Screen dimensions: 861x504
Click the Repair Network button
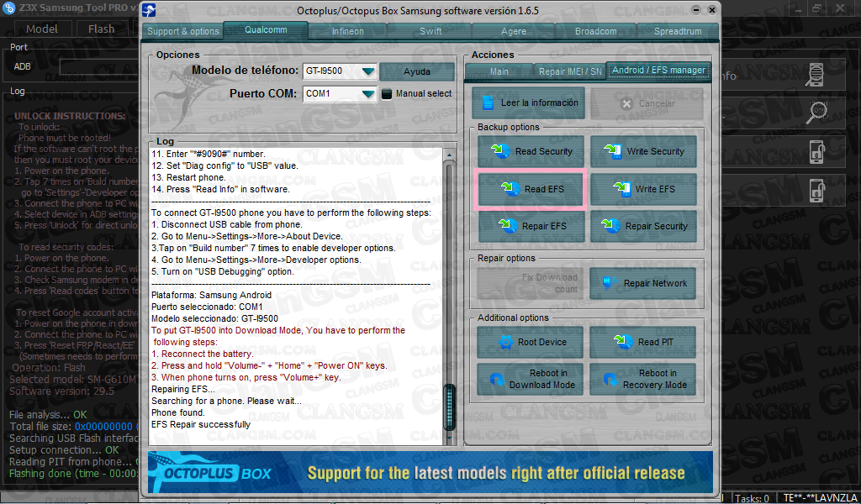point(643,283)
